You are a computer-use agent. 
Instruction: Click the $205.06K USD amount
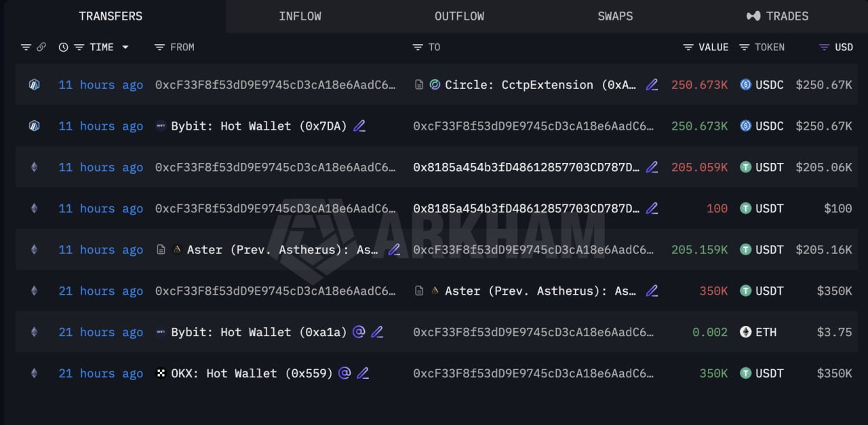pos(823,167)
